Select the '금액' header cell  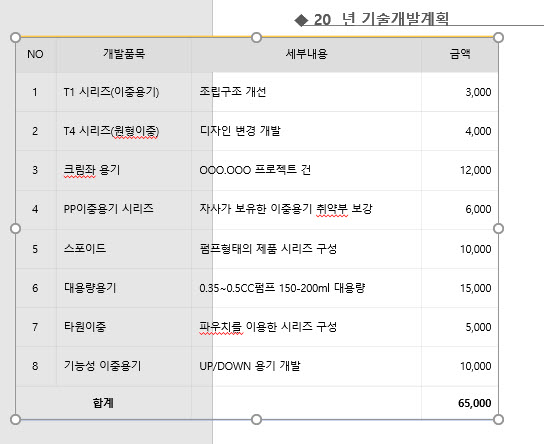click(x=460, y=54)
